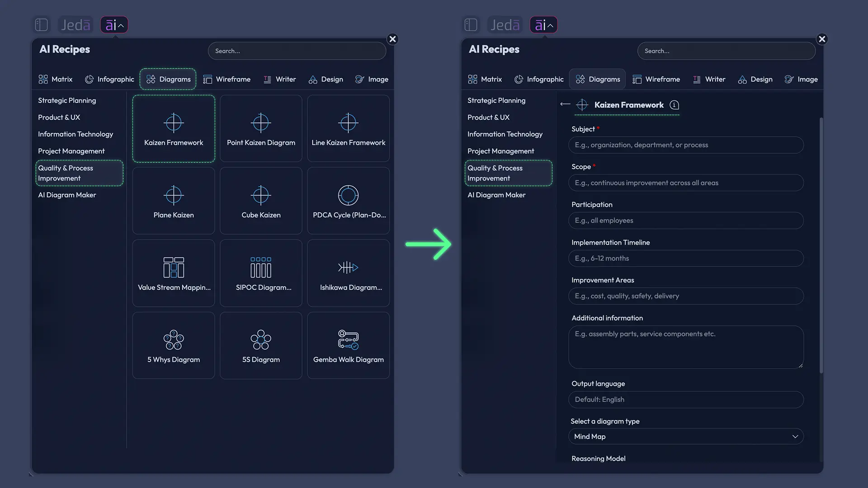Open AI Diagram Maker in left panel

(67, 195)
